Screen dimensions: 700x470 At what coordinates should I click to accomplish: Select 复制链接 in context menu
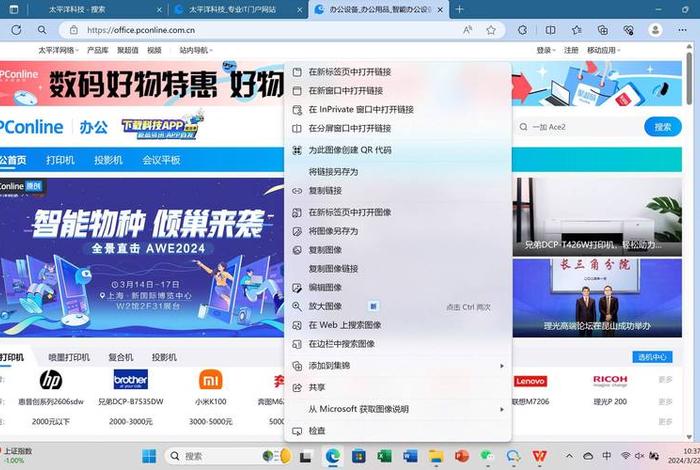(x=397, y=191)
